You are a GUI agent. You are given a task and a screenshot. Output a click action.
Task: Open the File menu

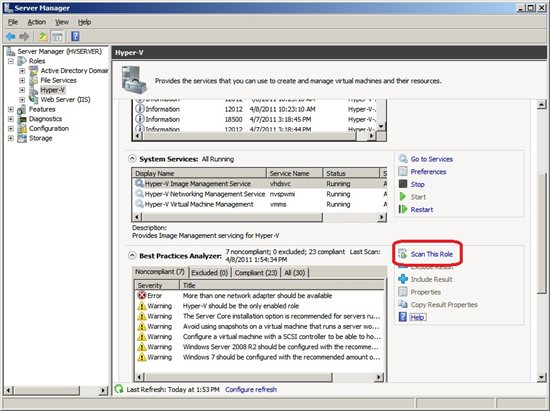click(x=13, y=22)
